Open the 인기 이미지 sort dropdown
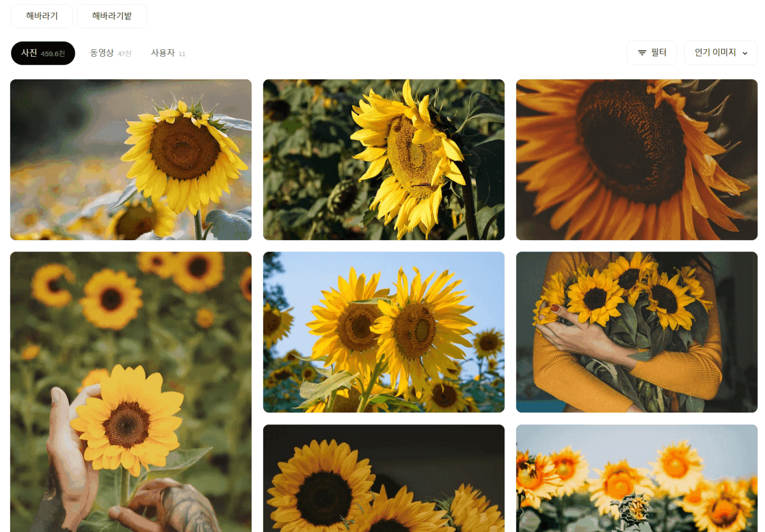The width and height of the screenshot is (765, 532). (x=721, y=53)
